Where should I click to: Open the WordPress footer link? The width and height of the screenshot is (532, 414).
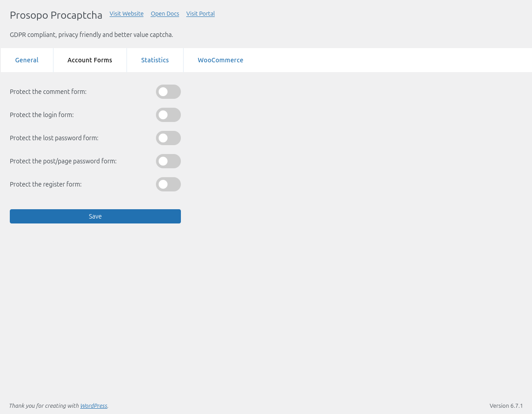point(94,406)
